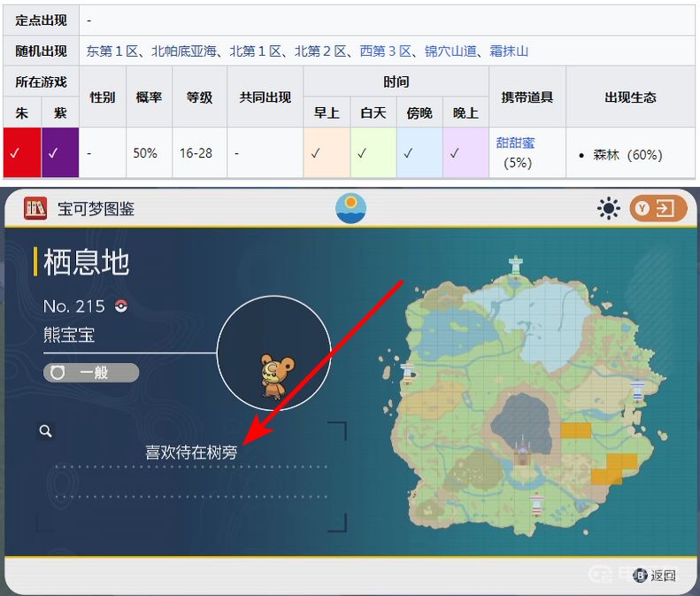Image resolution: width=700 pixels, height=596 pixels.
Task: Click the 傍晚 evening checkmark cell
Action: 419,152
